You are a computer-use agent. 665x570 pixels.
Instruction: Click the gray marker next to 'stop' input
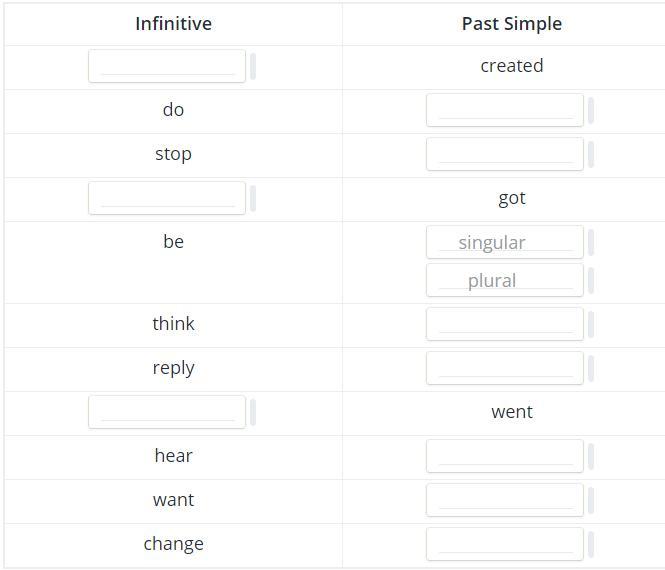(591, 154)
